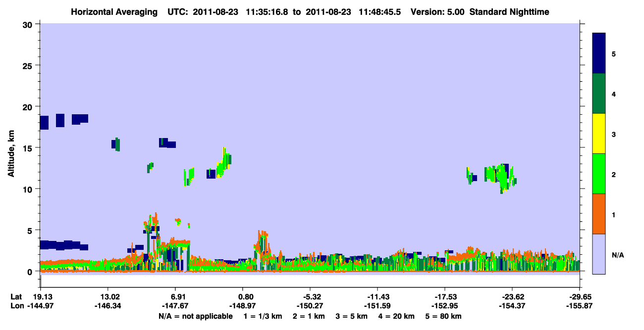The height and width of the screenshot is (330, 644).
Task: Click longitude value '-155.87'
Action: pyautogui.click(x=580, y=306)
